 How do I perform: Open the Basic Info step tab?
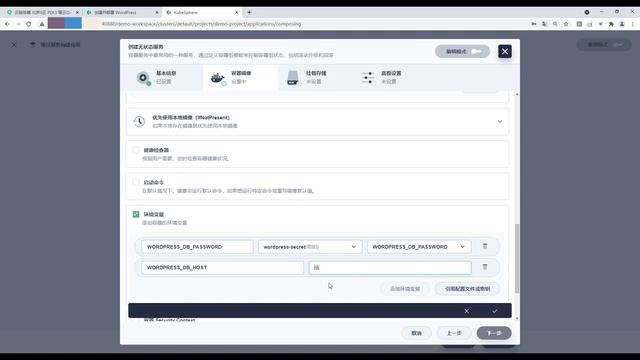point(163,77)
